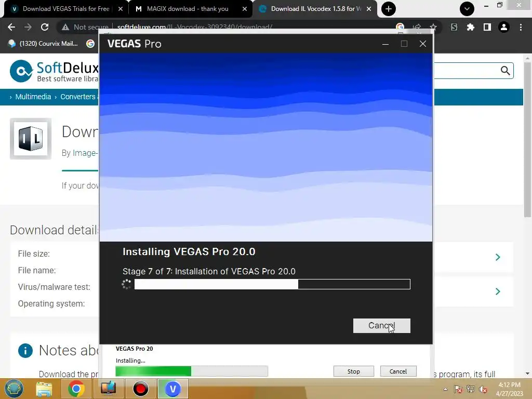
Task: Click Stop in the VEGAS Pro 20 downloader
Action: pos(353,371)
